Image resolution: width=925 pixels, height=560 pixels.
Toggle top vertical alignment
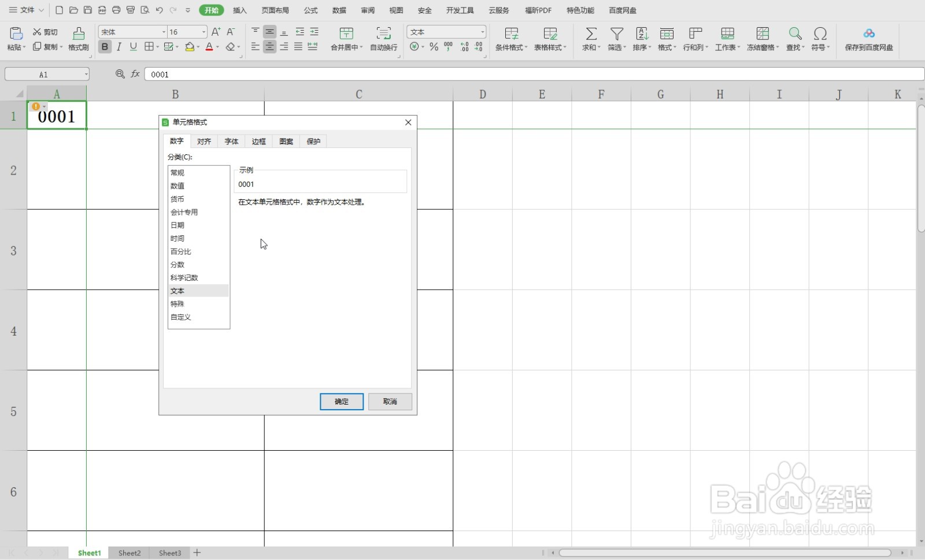pos(256,32)
